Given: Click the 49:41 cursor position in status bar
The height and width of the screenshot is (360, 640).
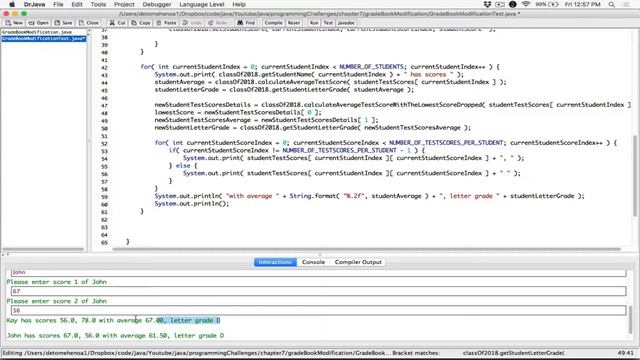Looking at the screenshot, I should click(625, 353).
